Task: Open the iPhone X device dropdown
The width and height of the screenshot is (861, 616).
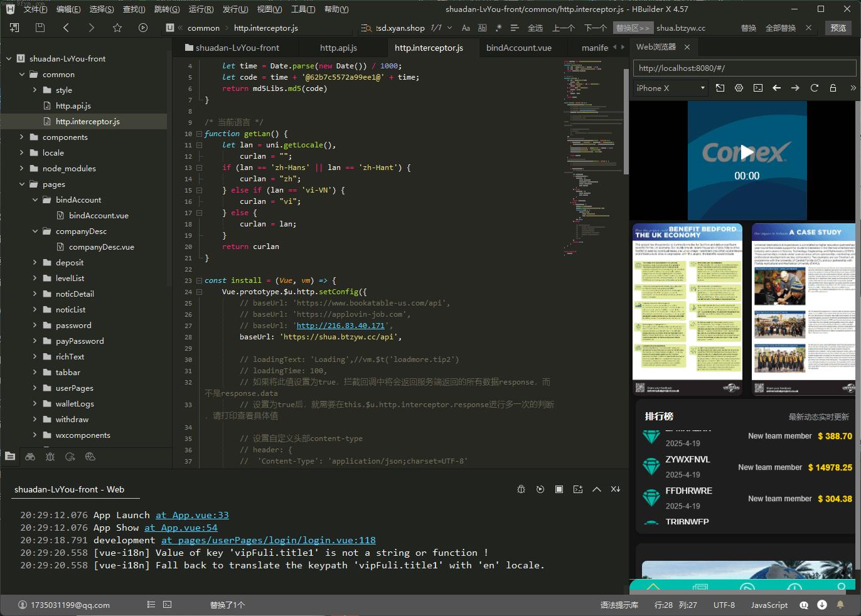Action: [670, 88]
